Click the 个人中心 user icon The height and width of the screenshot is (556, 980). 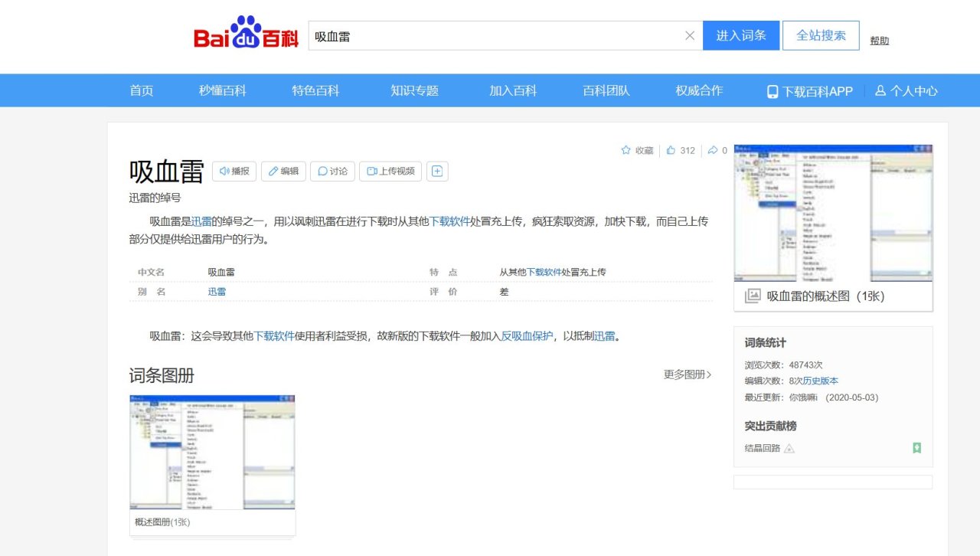point(880,90)
